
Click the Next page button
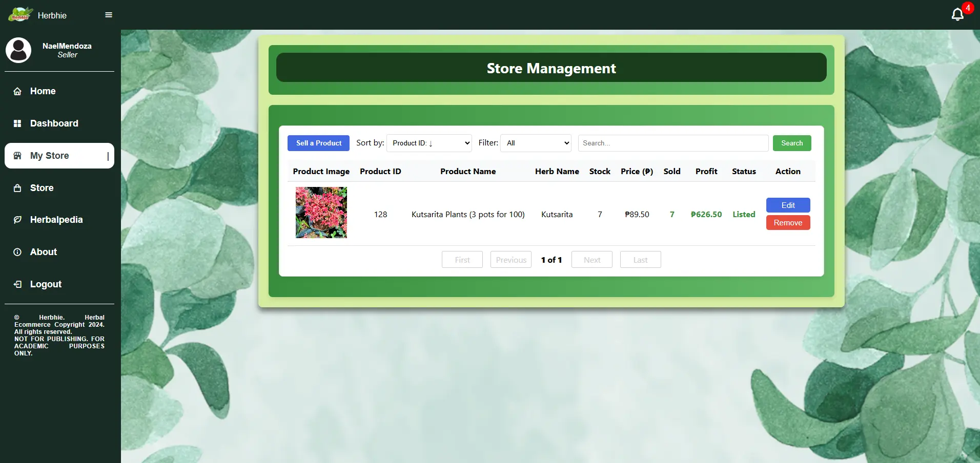pyautogui.click(x=592, y=260)
